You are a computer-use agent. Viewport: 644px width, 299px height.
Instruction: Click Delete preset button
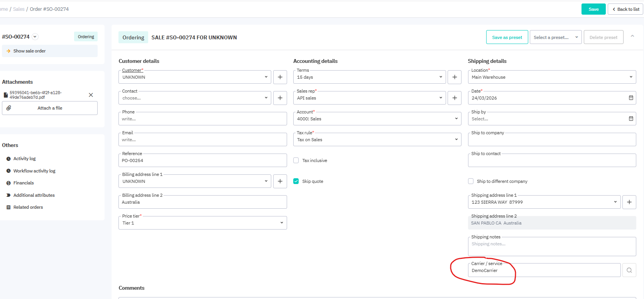click(x=603, y=37)
